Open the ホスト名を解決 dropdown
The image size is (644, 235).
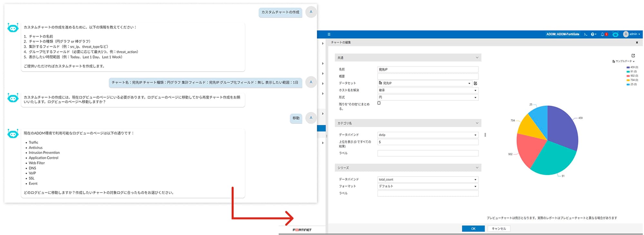click(x=428, y=90)
